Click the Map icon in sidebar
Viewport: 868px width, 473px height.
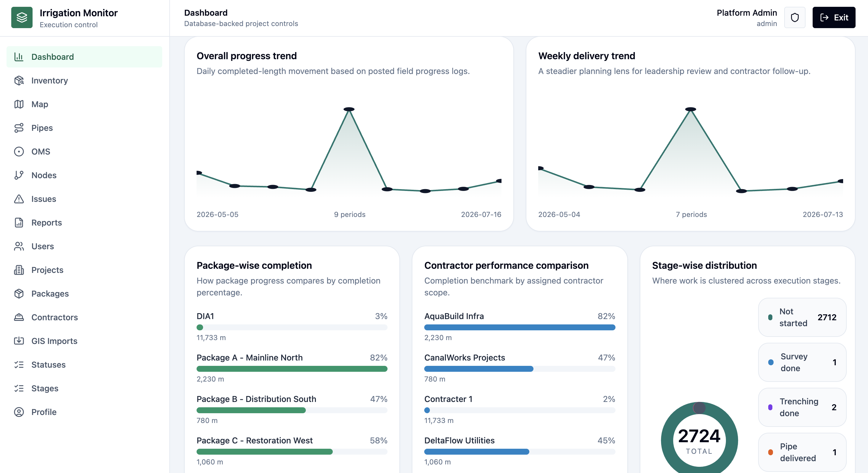tap(19, 104)
